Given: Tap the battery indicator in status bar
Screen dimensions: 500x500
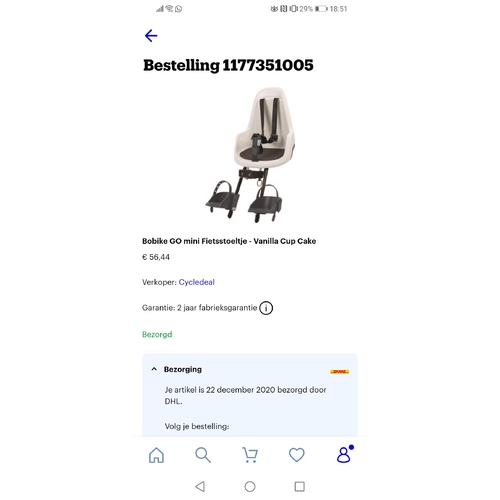Looking at the screenshot, I should [x=321, y=9].
